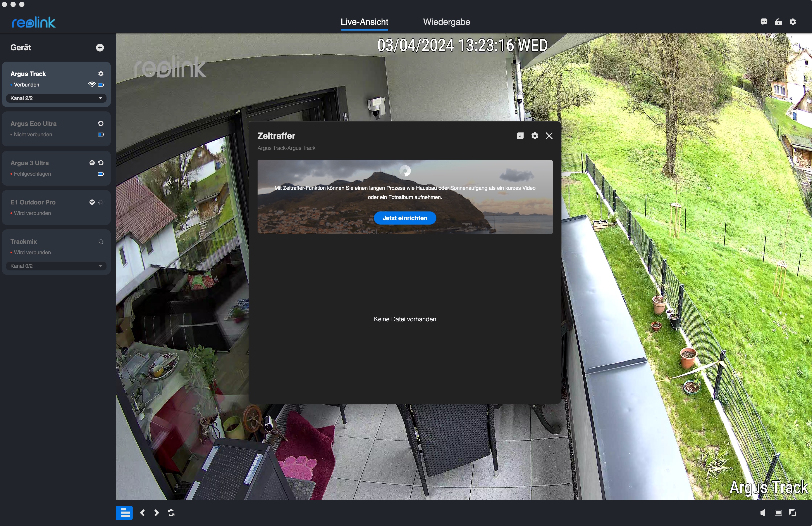The image size is (812, 526).
Task: Change stream aspect layout icon
Action: point(778,513)
